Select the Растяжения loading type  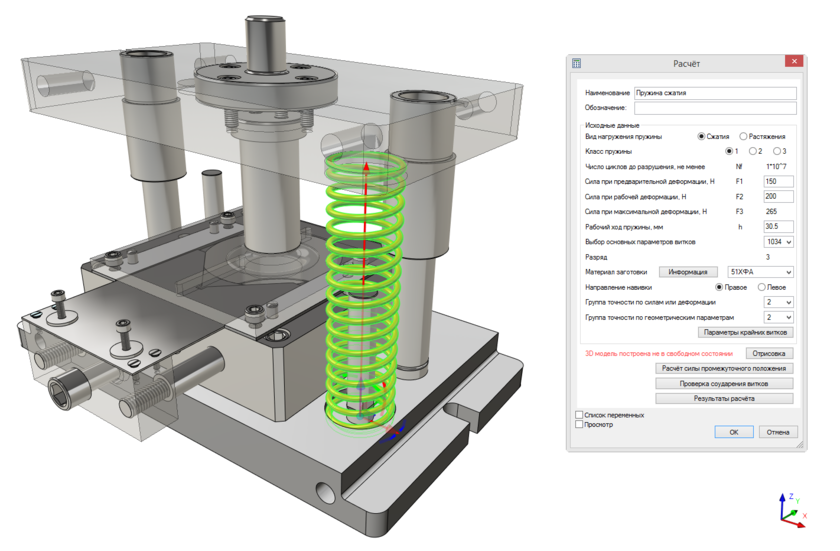[744, 136]
